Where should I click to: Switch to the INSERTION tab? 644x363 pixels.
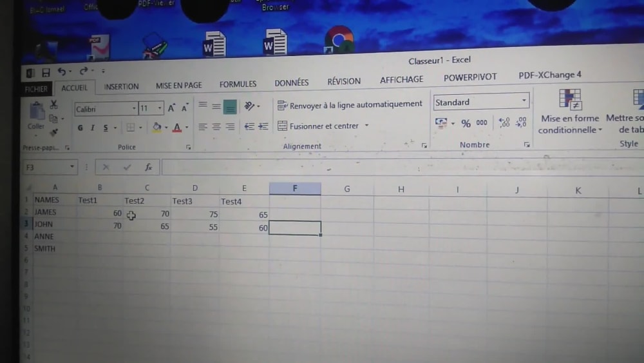pyautogui.click(x=121, y=87)
